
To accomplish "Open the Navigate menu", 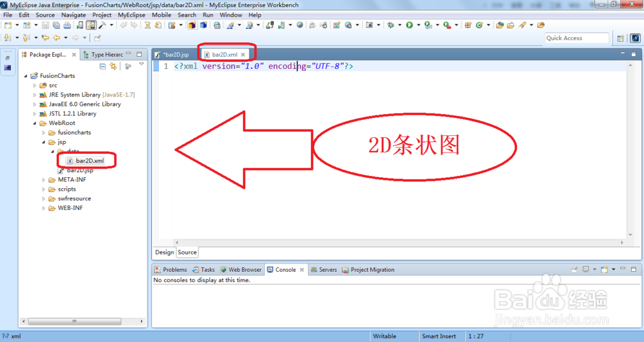I will pos(73,15).
